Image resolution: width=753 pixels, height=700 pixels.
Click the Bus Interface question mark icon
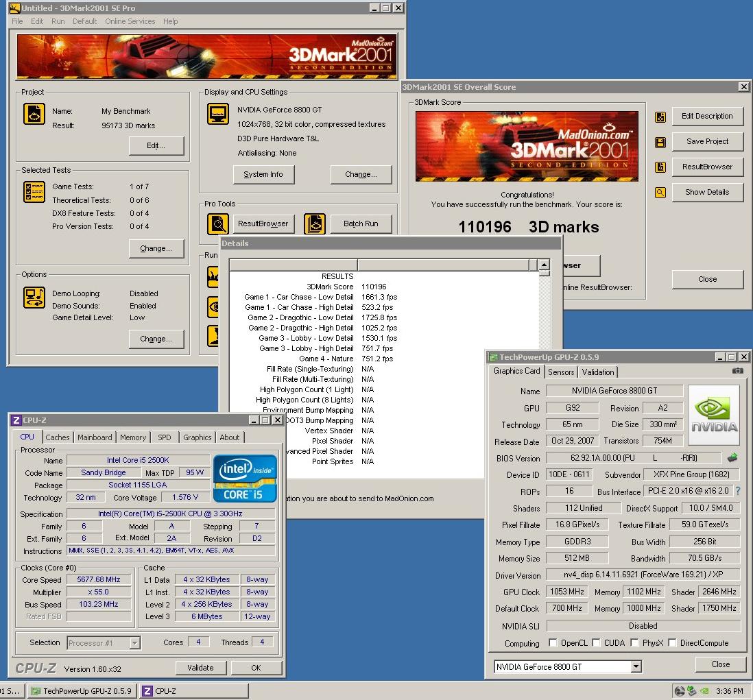[x=738, y=491]
